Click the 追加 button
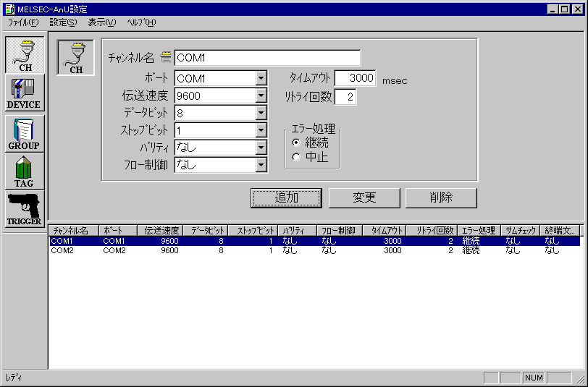588x387 pixels. (286, 197)
